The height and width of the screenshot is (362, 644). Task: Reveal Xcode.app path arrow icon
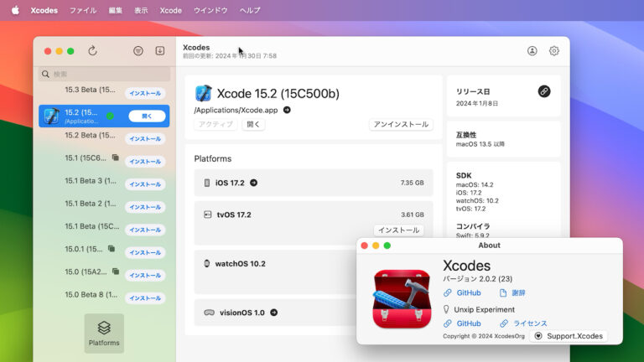pos(287,110)
